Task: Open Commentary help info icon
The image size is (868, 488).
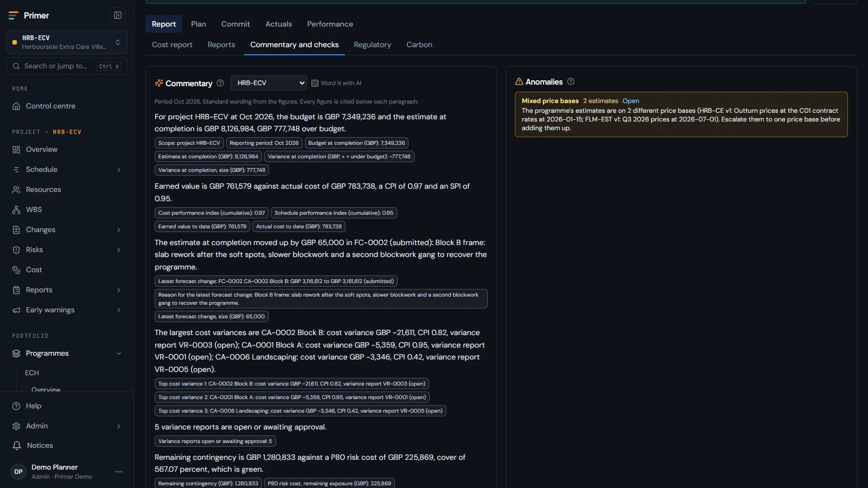Action: click(220, 83)
